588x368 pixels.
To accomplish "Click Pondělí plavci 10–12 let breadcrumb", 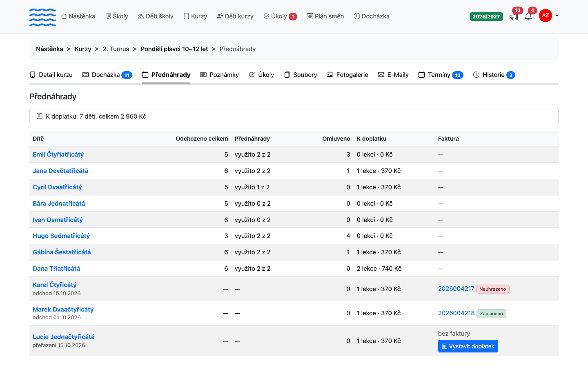I will click(x=174, y=49).
